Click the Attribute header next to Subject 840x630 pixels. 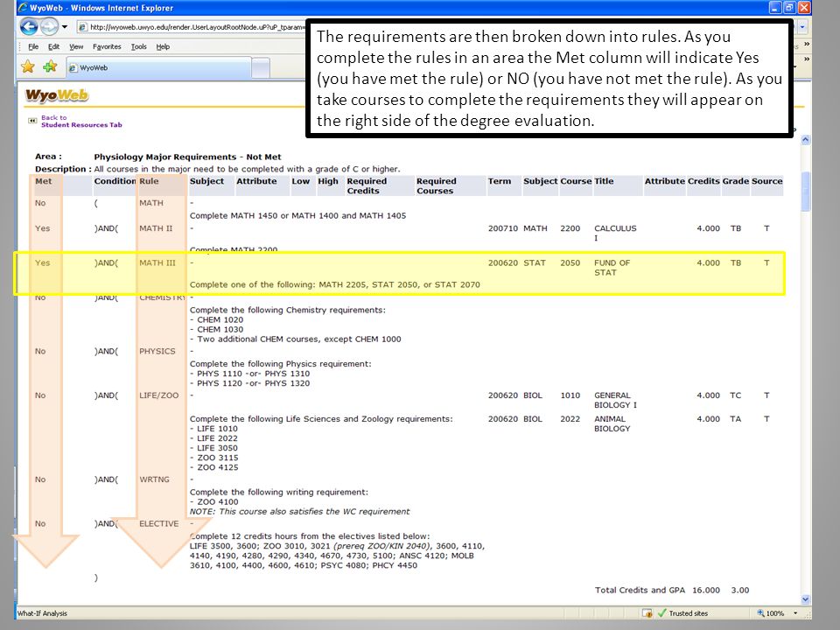click(256, 181)
